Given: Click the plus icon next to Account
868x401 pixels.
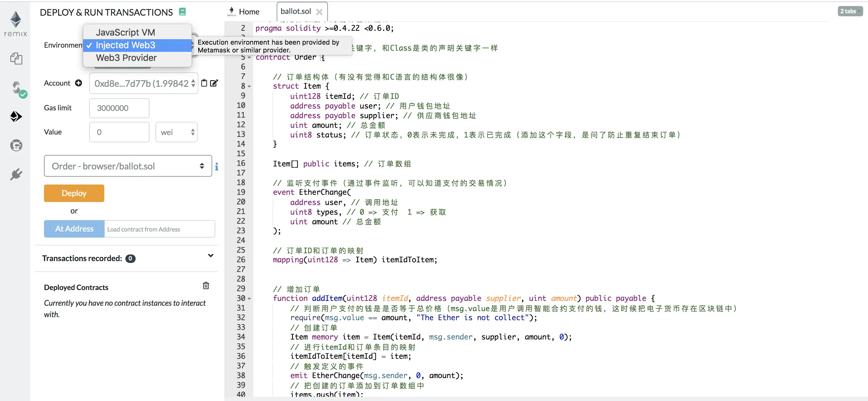Looking at the screenshot, I should (x=78, y=83).
